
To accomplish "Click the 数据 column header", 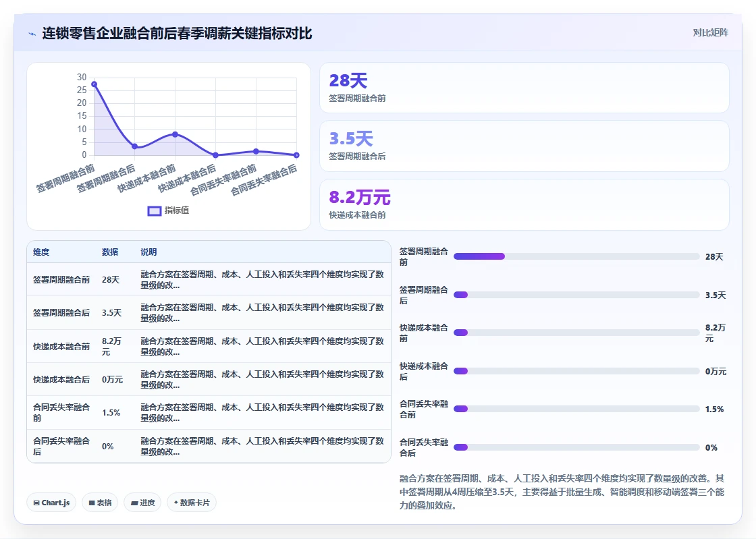I will 110,252.
